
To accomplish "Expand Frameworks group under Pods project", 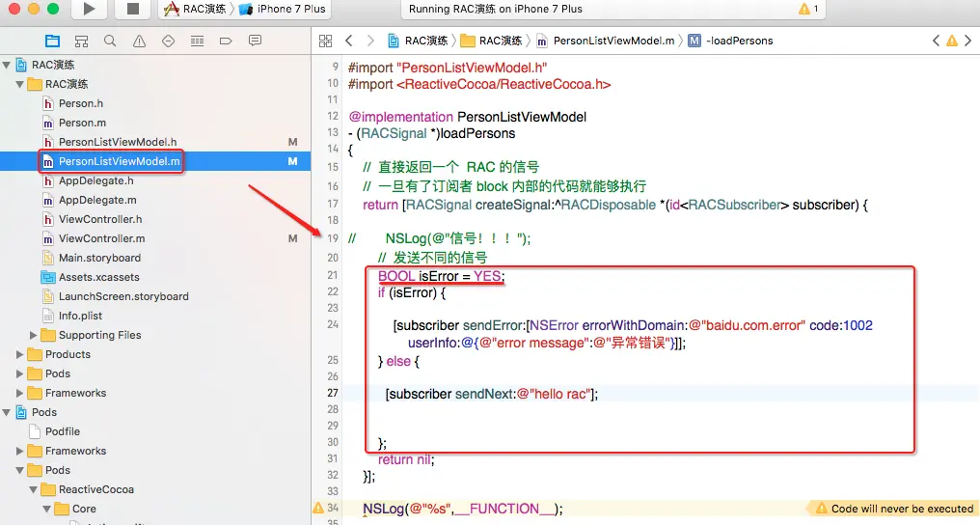I will pos(19,452).
